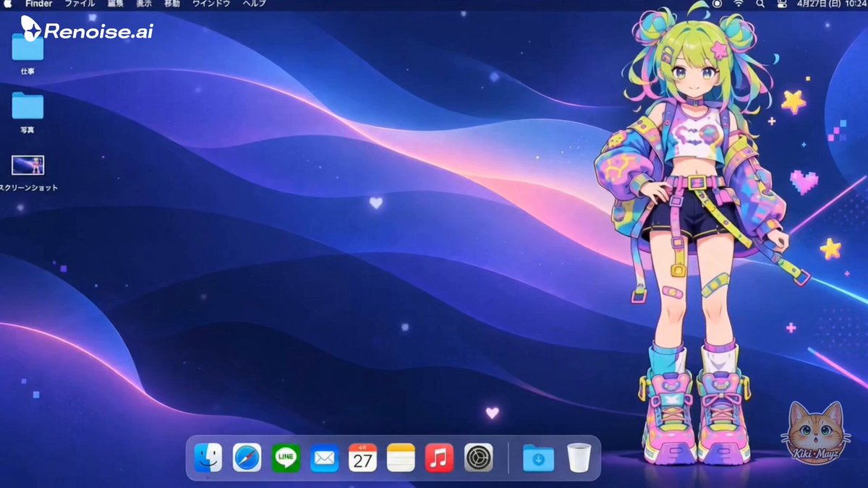
Task: Open the ヘルプ menu
Action: coord(254,4)
